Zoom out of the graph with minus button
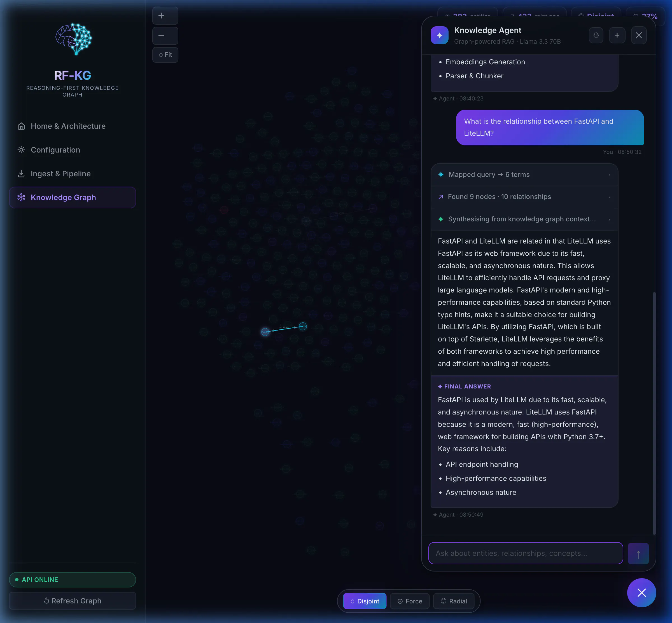672x623 pixels. [165, 36]
